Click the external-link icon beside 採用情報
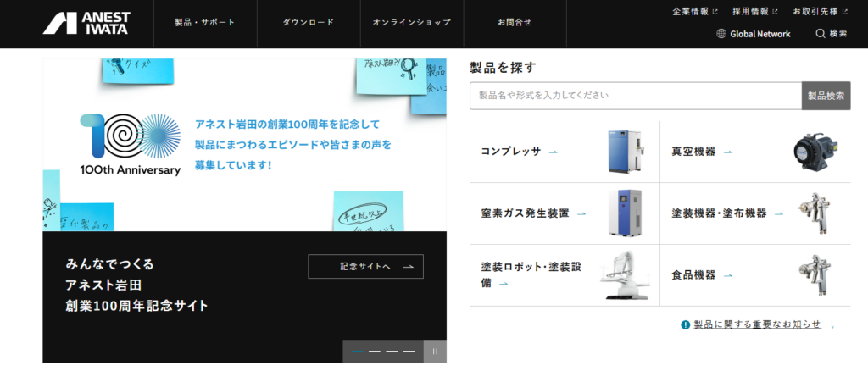Viewport: 868px width, 371px height. click(x=775, y=11)
